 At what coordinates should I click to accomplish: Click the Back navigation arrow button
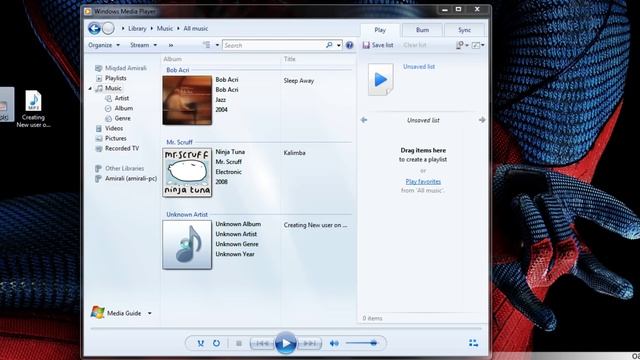95,28
